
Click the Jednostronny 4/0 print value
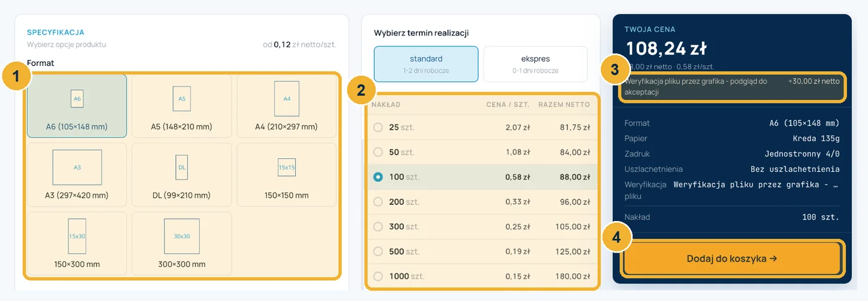tap(802, 154)
